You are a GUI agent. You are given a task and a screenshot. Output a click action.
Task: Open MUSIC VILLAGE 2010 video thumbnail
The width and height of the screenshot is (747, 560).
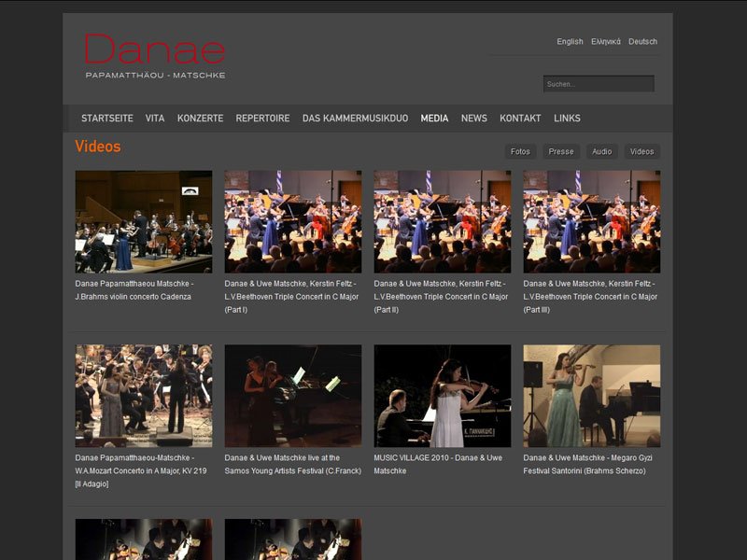pos(442,396)
